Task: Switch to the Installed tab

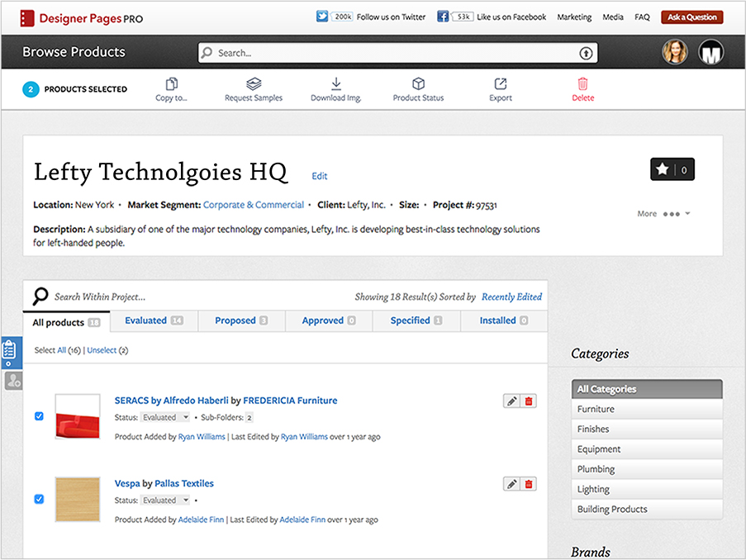Action: [x=504, y=320]
